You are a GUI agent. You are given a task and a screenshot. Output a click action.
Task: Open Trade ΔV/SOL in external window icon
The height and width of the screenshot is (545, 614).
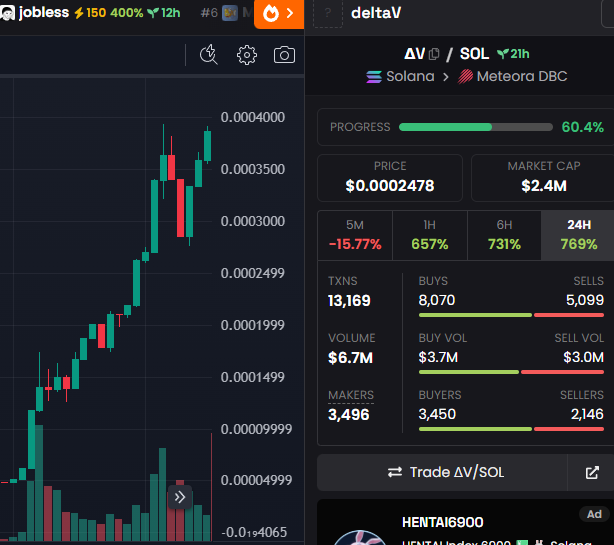(x=592, y=473)
